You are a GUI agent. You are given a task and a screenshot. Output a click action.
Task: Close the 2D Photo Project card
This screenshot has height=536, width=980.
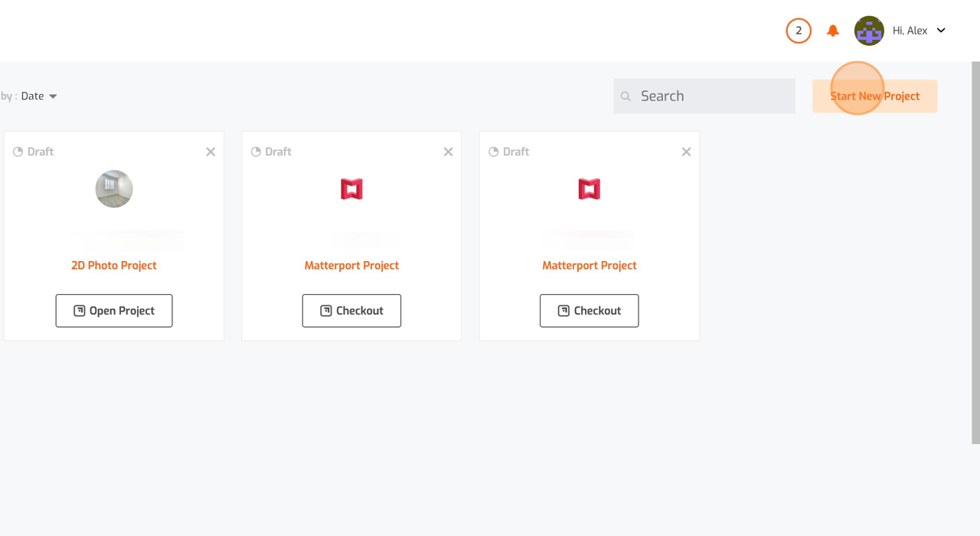211,152
